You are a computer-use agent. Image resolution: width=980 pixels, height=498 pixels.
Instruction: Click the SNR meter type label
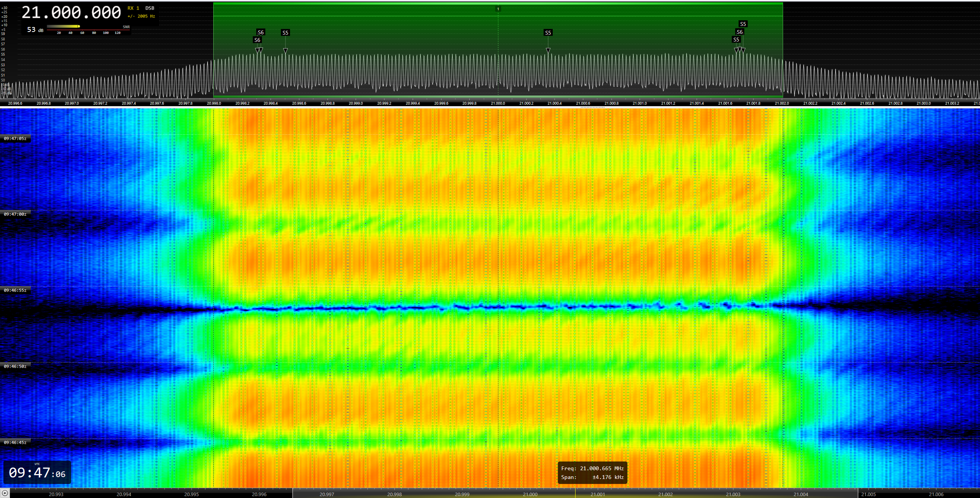[126, 27]
